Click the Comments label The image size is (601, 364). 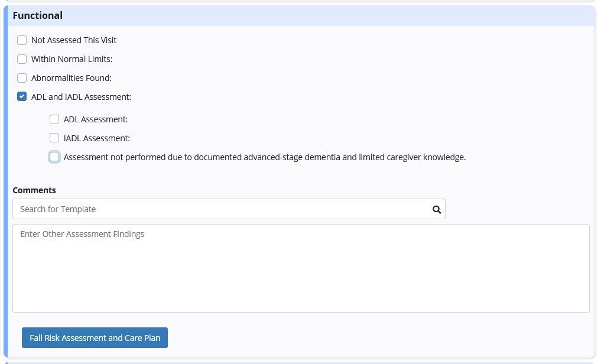[x=34, y=190]
